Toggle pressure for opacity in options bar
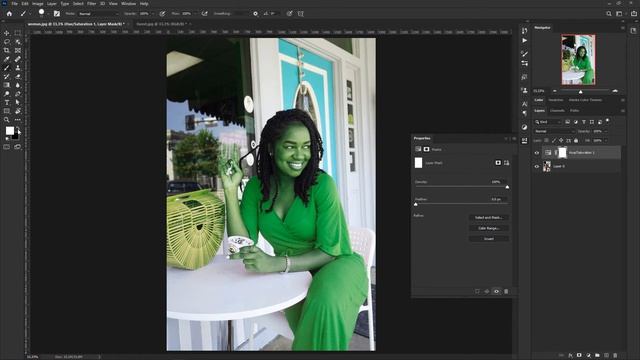This screenshot has height=360, width=640. point(162,13)
